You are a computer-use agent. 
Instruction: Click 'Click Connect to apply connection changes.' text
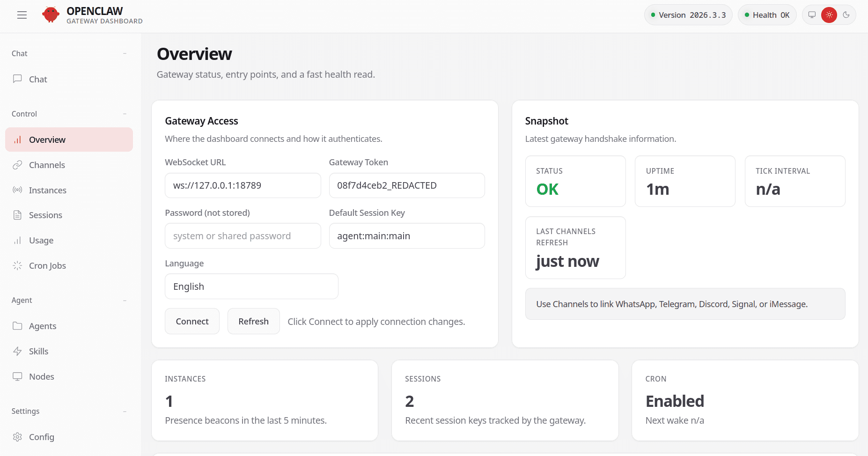tap(376, 322)
